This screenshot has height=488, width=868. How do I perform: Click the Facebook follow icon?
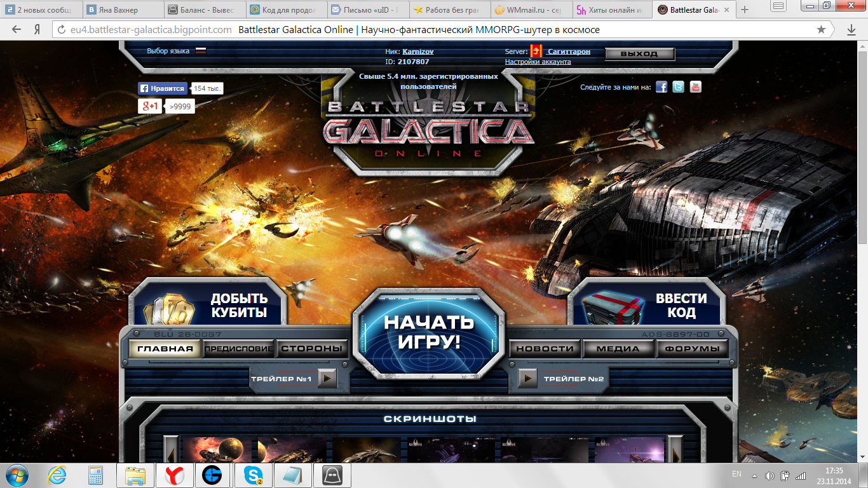(661, 87)
